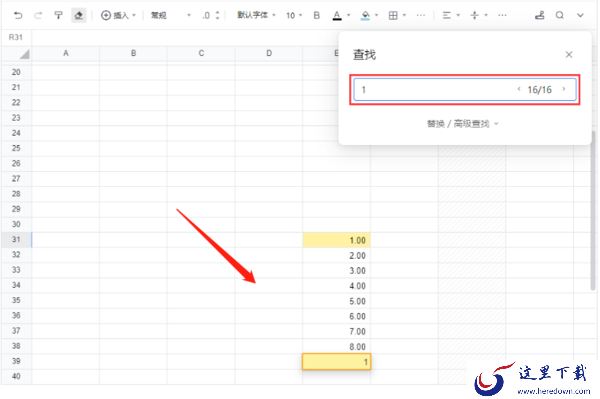Image resolution: width=600 pixels, height=399 pixels.
Task: Select row 20 header
Action: click(16, 72)
